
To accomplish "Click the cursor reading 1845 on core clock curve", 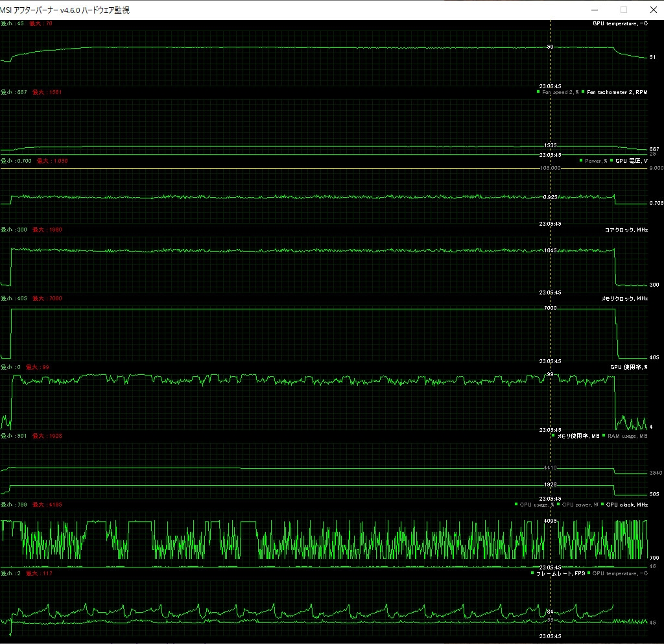I will [x=551, y=250].
